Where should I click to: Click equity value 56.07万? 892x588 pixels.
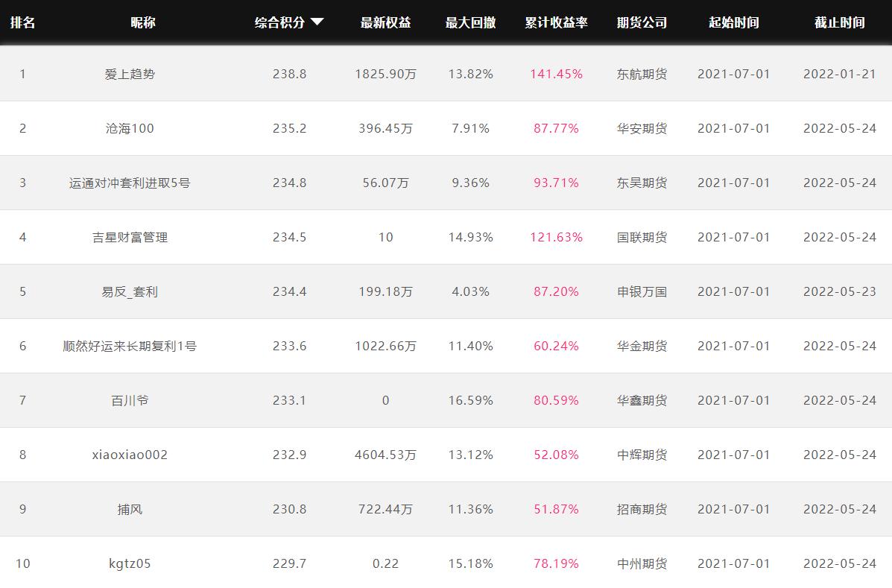coord(386,183)
